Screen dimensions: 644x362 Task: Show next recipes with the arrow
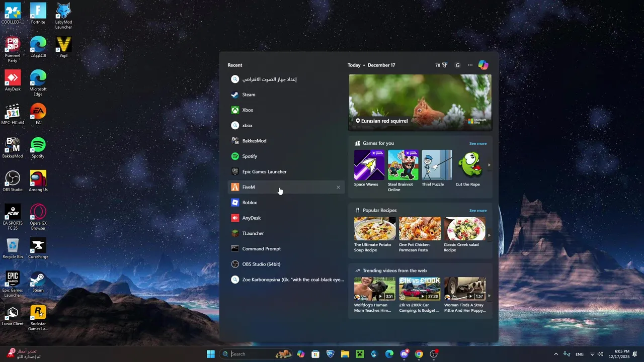point(489,235)
